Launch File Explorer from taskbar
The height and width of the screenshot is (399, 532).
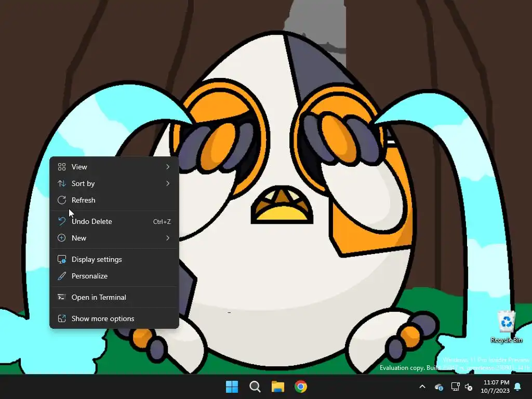[278, 387]
